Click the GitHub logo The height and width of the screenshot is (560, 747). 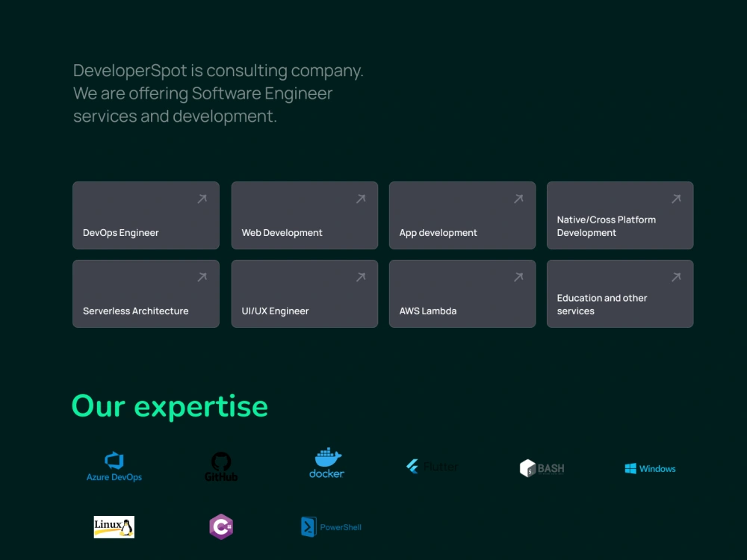(x=221, y=467)
